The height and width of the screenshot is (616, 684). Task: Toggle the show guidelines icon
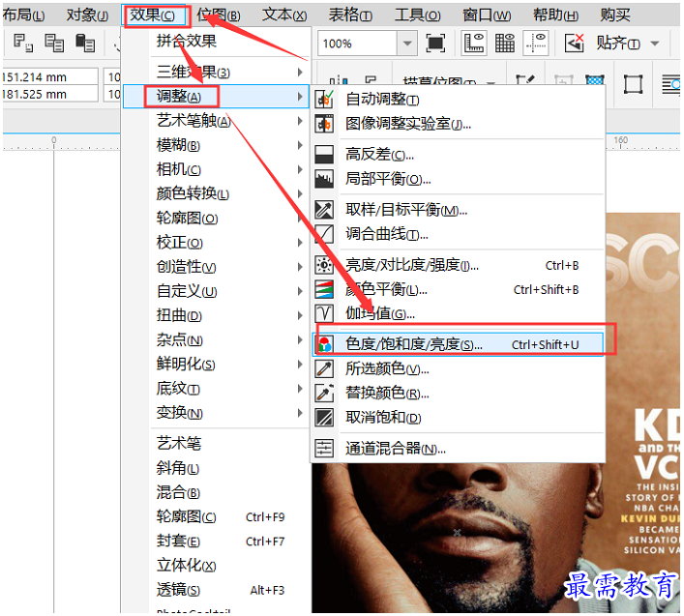point(536,44)
